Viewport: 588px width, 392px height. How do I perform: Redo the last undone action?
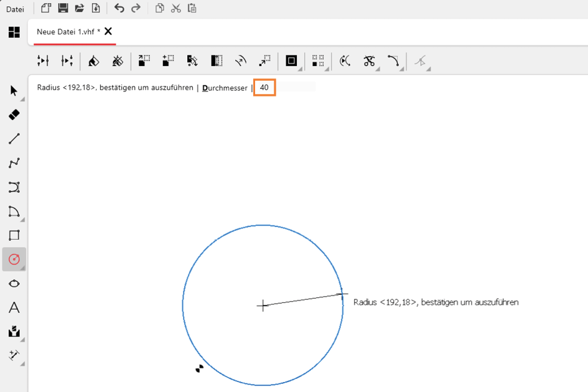[x=136, y=8]
